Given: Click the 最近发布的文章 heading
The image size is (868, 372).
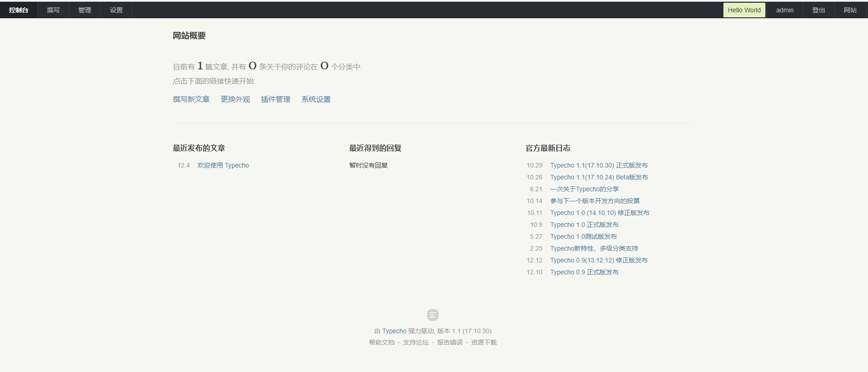Looking at the screenshot, I should (x=199, y=148).
